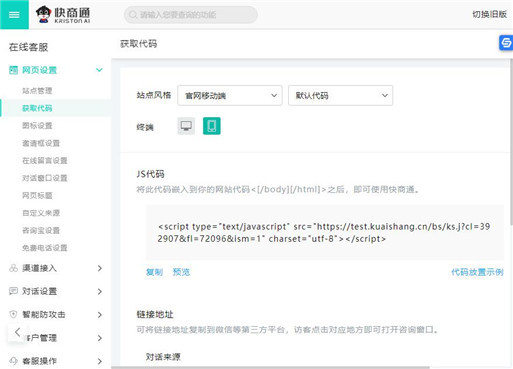Select the desktop terminal icon
This screenshot has height=369, width=513.
pyautogui.click(x=186, y=126)
